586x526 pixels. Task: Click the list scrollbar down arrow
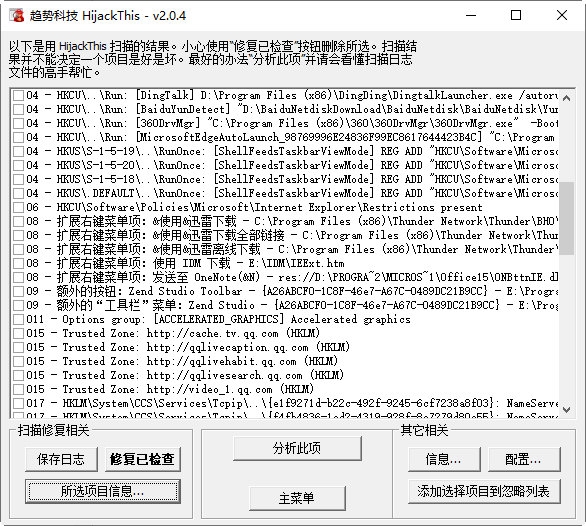click(566, 410)
